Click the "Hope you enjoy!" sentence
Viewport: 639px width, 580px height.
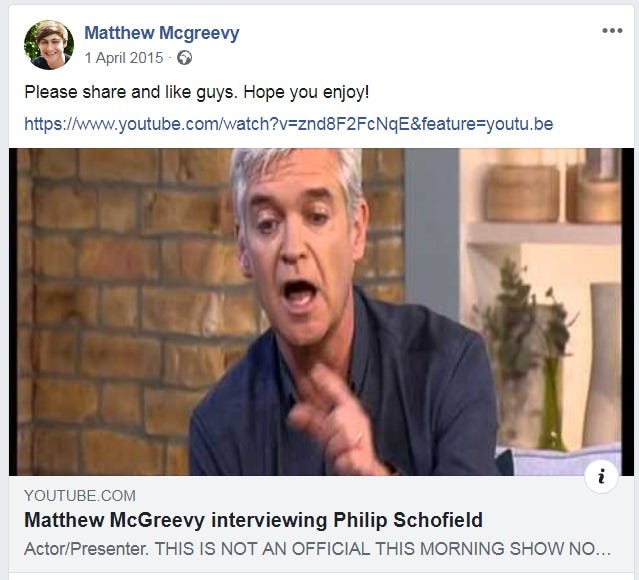pyautogui.click(x=306, y=92)
